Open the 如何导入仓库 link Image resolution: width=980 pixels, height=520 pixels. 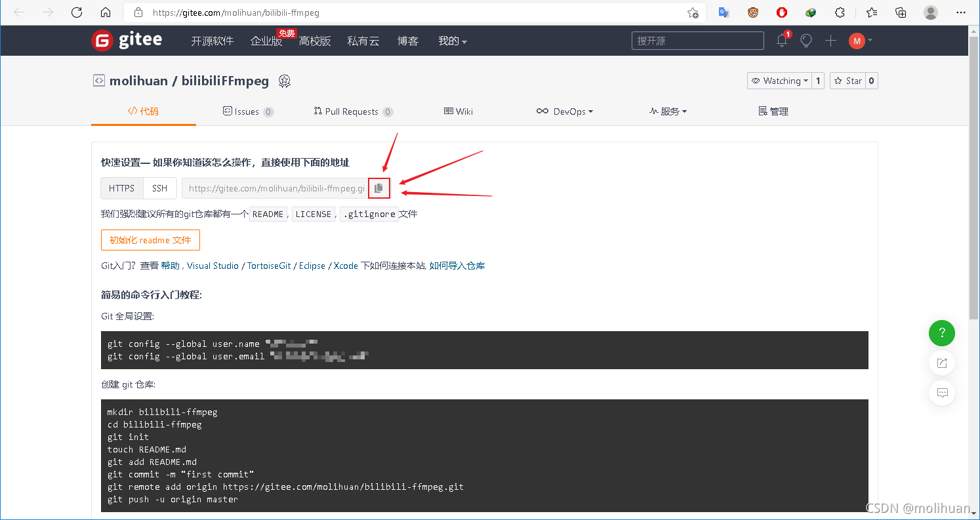point(457,266)
